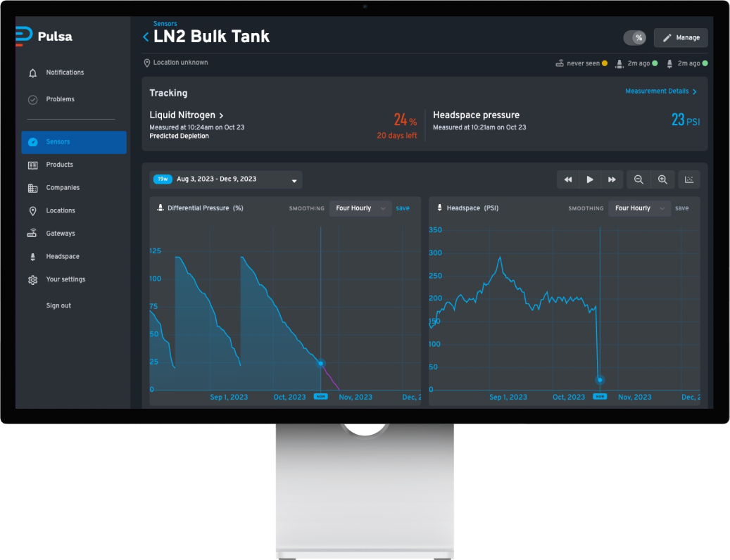Play through the chart timeline
This screenshot has width=730, height=560.
click(x=590, y=179)
